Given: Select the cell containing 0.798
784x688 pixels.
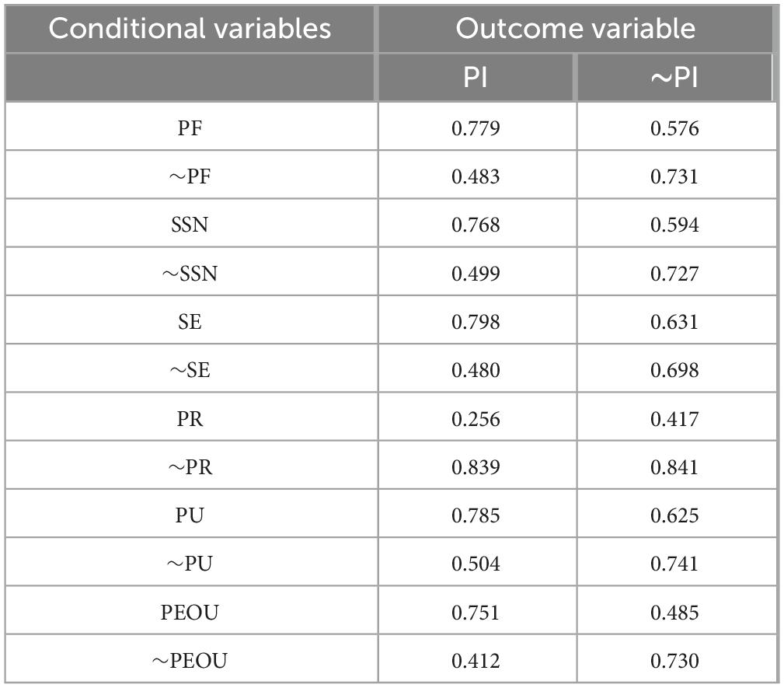Looking at the screenshot, I should click(x=476, y=322).
